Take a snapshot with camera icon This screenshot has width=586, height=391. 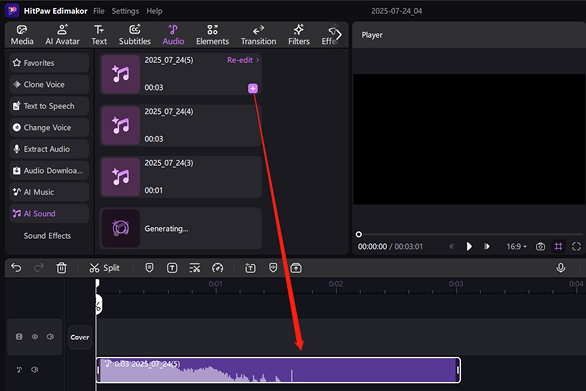[540, 246]
